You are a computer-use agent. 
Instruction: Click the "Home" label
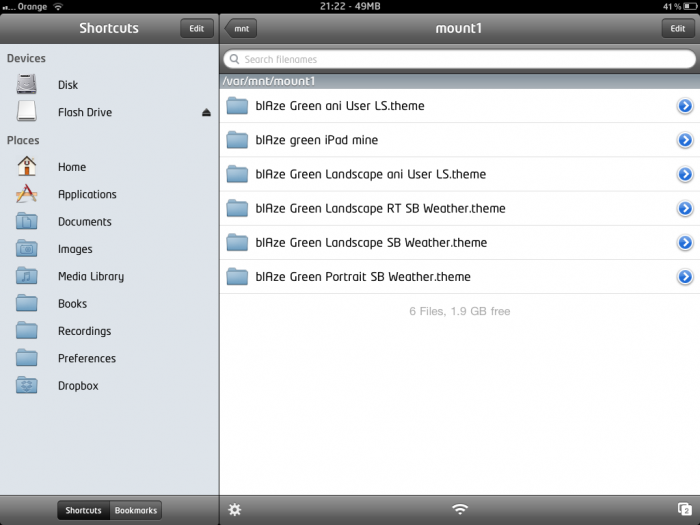[72, 167]
